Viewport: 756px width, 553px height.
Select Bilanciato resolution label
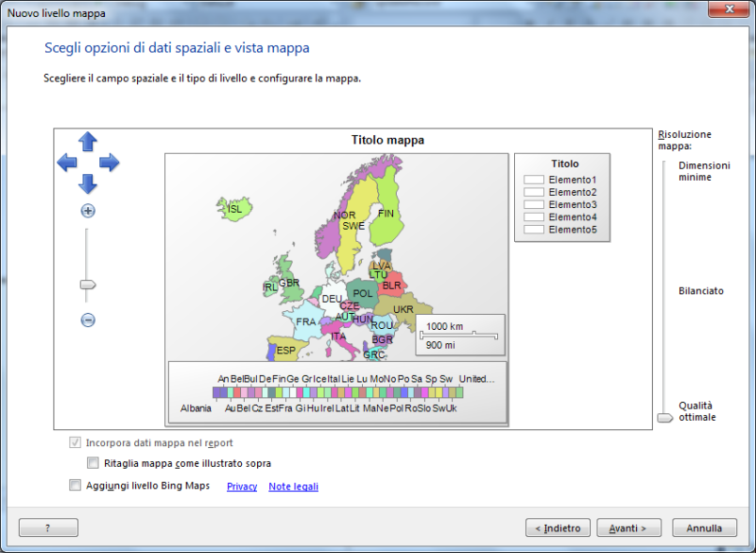click(701, 291)
